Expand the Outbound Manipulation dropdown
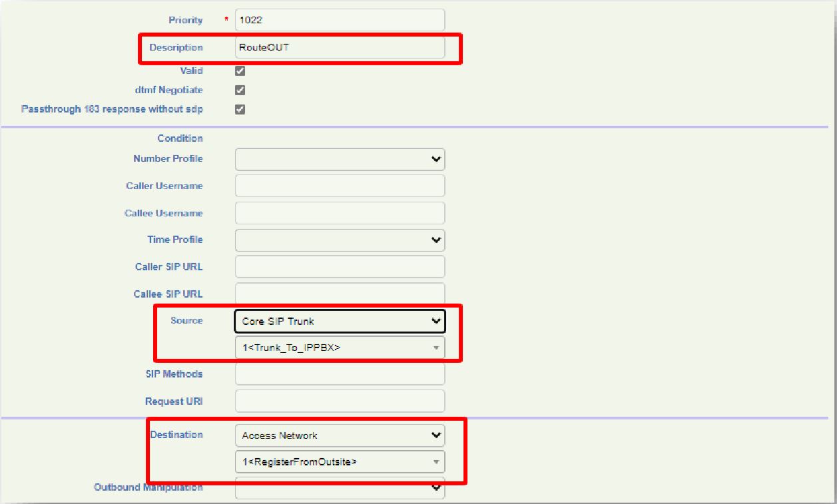This screenshot has height=504, width=837. pyautogui.click(x=340, y=488)
